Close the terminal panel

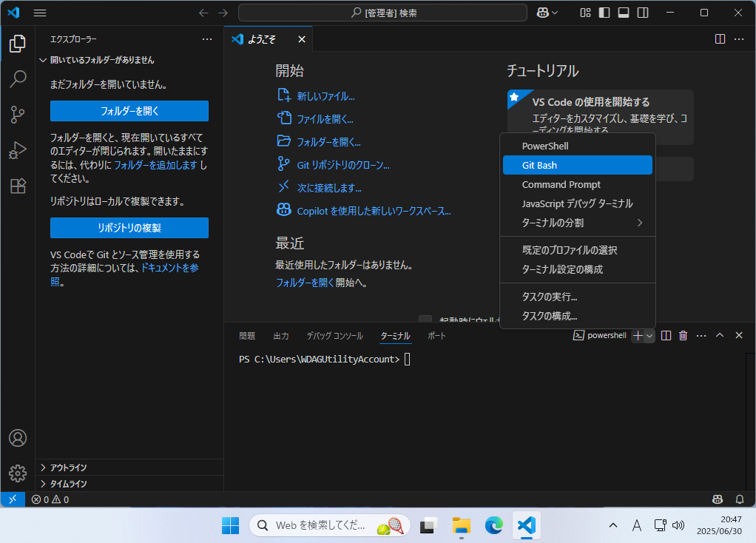(x=739, y=335)
